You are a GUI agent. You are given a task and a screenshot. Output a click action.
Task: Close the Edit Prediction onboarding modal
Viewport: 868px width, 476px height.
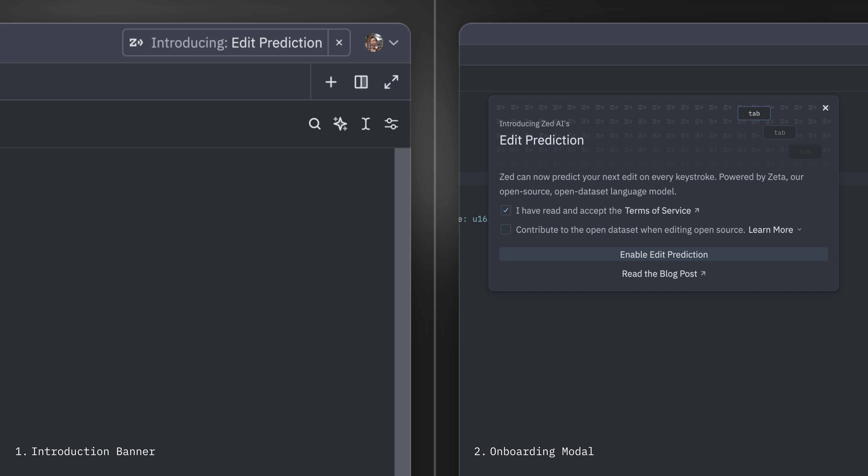tap(825, 108)
